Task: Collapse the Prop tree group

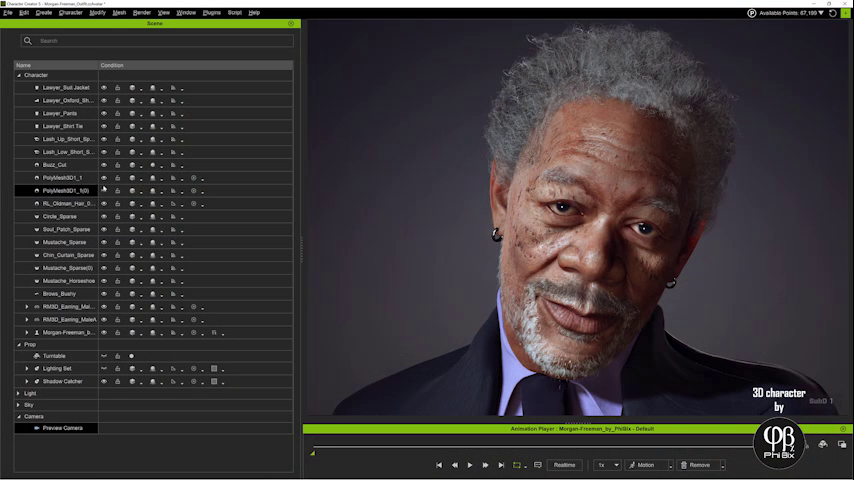Action: [x=19, y=345]
